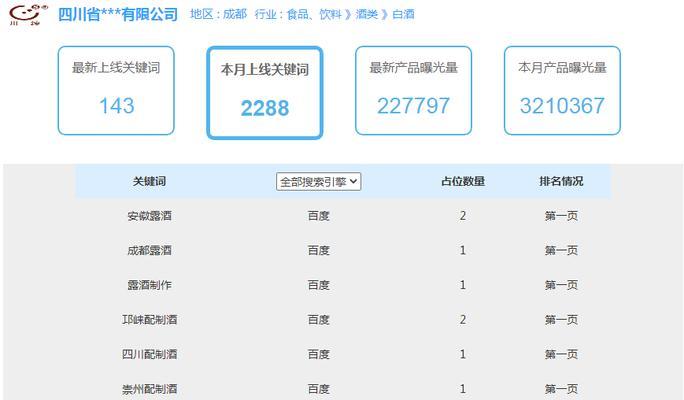Click 第一页 in the 安徽露酒 row
The image size is (684, 400).
tap(561, 216)
